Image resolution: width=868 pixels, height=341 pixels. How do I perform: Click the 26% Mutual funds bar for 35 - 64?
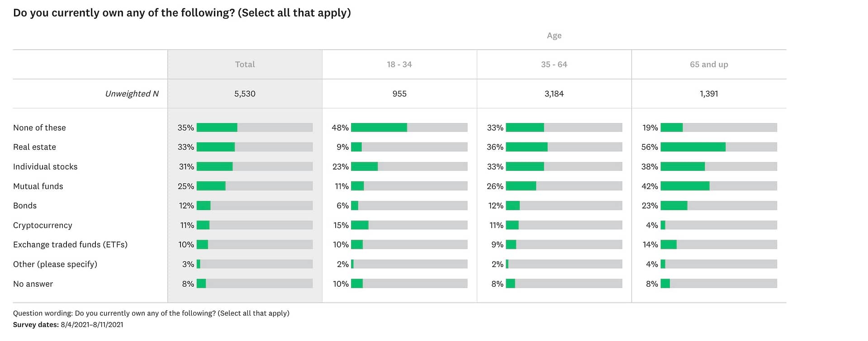tap(521, 186)
